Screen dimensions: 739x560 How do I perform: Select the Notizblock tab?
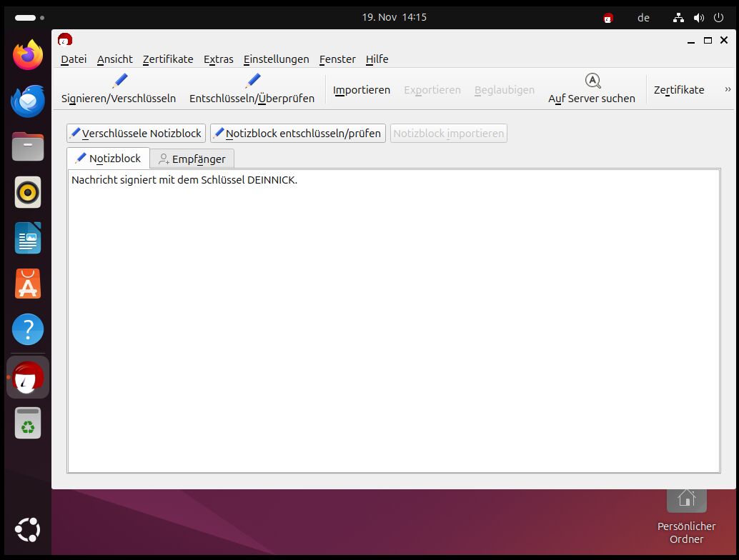pyautogui.click(x=108, y=158)
